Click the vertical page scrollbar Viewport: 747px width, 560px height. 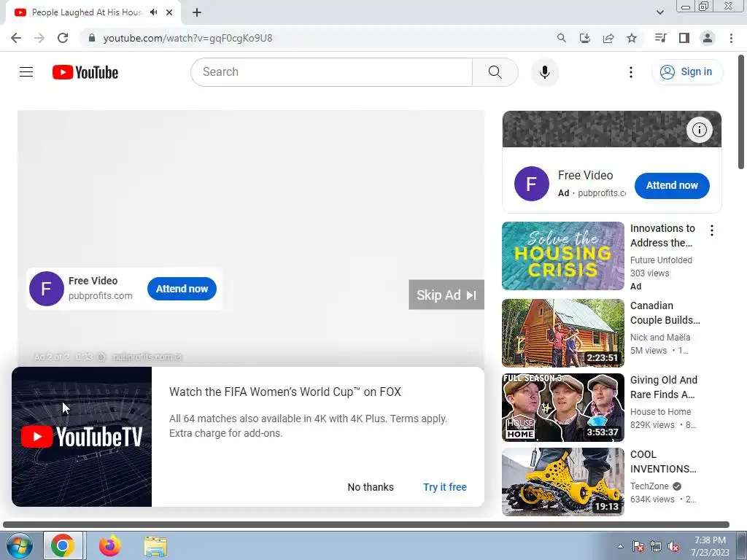pyautogui.click(x=741, y=112)
